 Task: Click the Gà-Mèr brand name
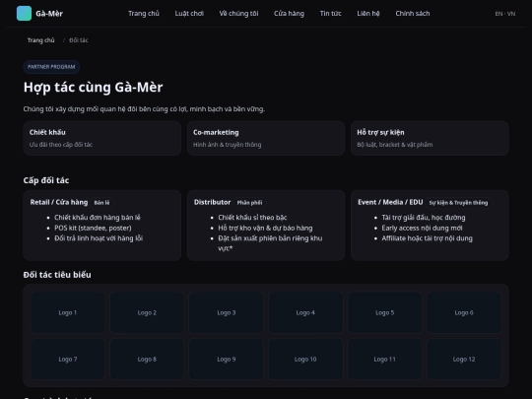[49, 14]
